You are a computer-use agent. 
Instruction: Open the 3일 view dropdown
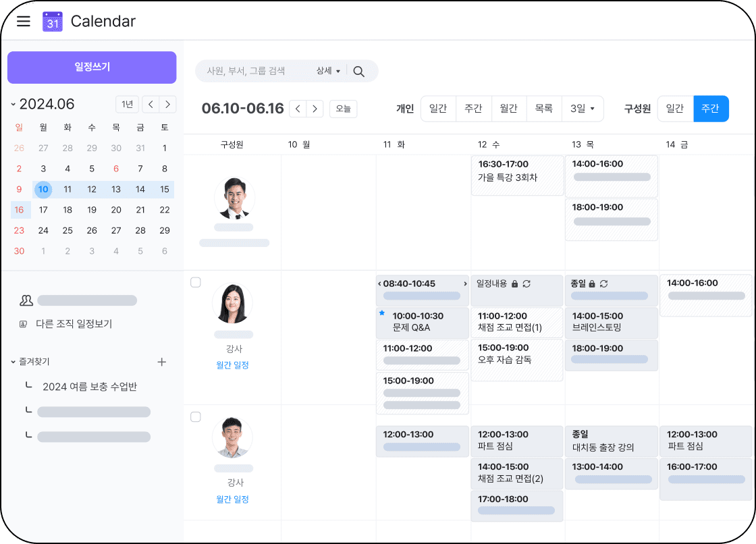coord(583,109)
